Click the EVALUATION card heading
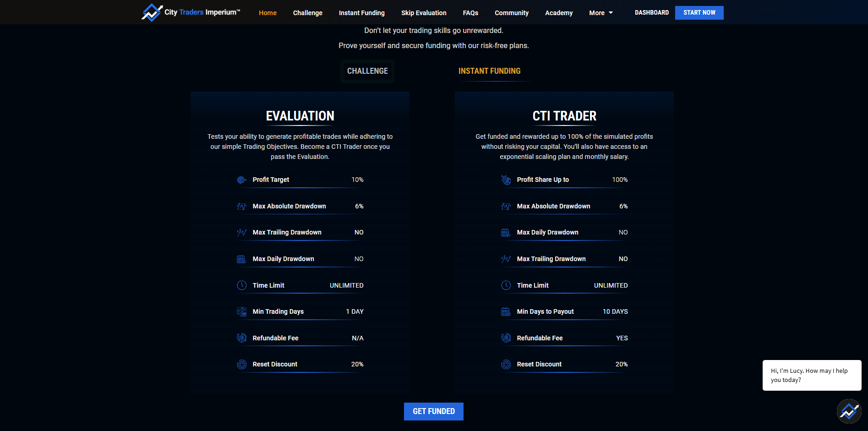 pos(300,116)
